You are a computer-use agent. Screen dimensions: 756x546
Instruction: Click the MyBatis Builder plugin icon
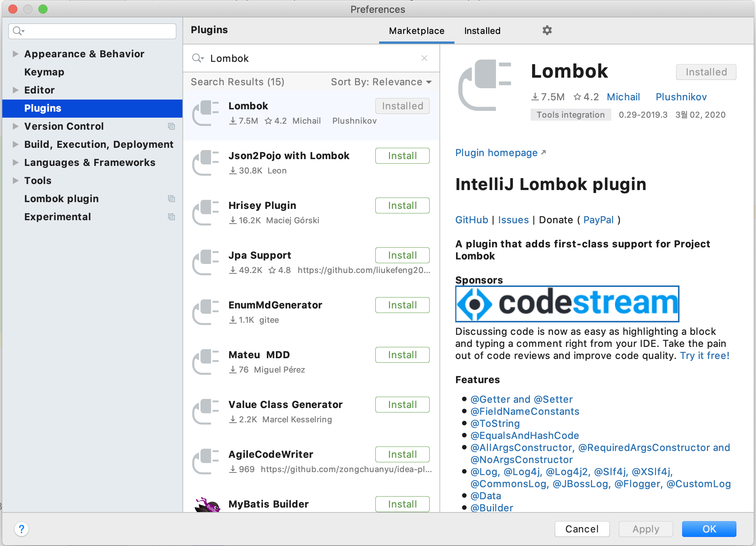tap(207, 505)
